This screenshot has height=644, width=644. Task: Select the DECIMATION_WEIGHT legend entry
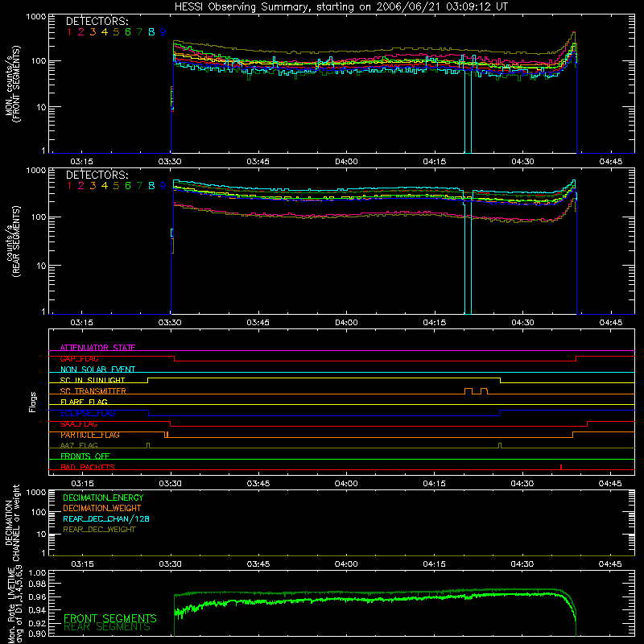tap(102, 509)
